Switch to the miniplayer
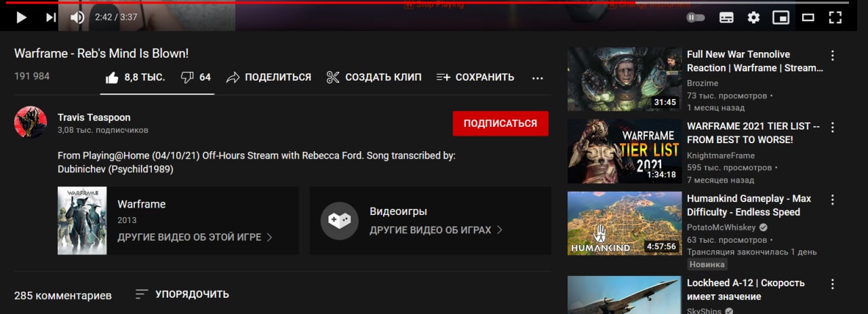 (x=781, y=18)
